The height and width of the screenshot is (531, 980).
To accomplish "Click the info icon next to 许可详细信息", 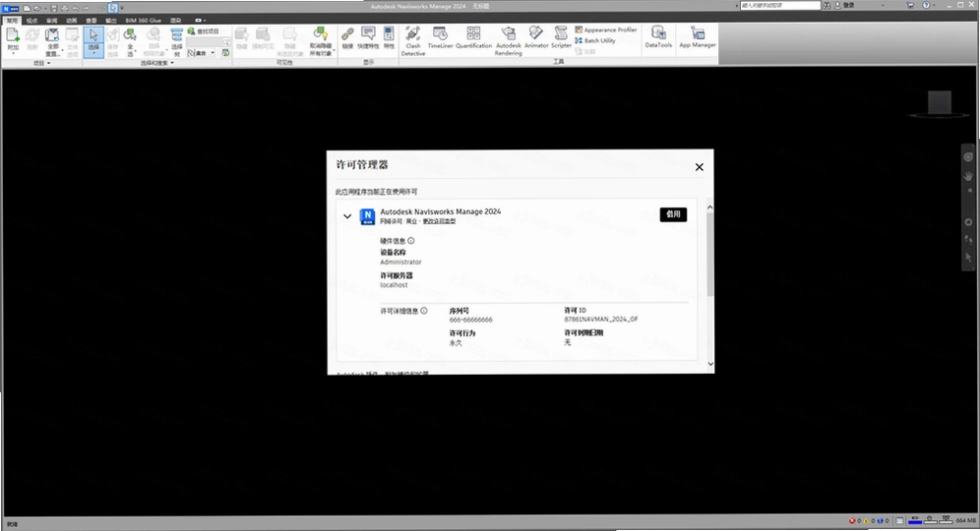I will click(424, 311).
